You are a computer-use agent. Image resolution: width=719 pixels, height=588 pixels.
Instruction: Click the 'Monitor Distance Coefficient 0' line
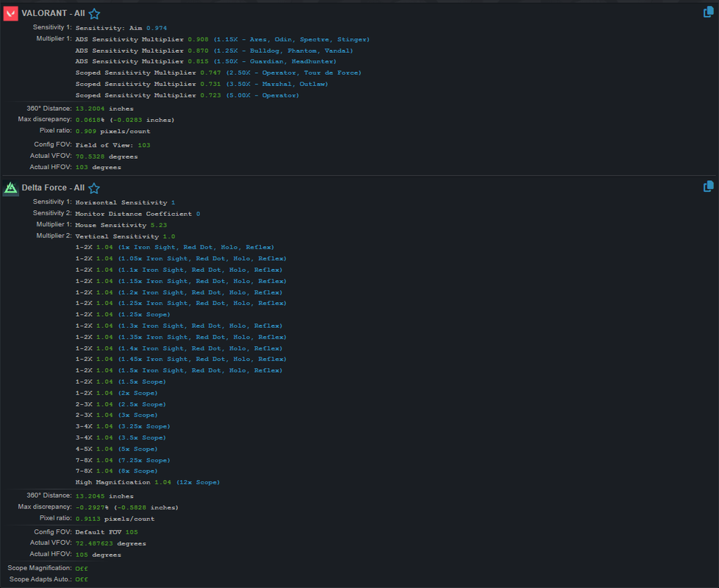137,214
